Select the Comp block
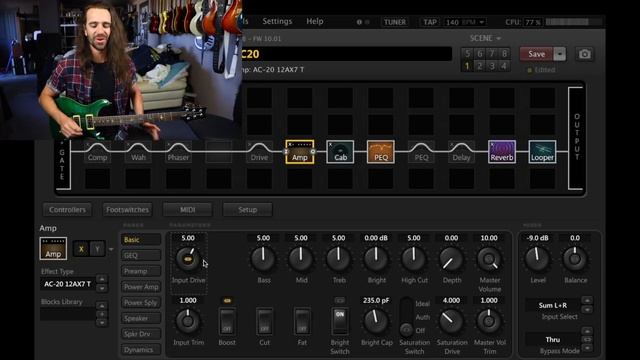The width and height of the screenshot is (640, 360). tap(97, 152)
